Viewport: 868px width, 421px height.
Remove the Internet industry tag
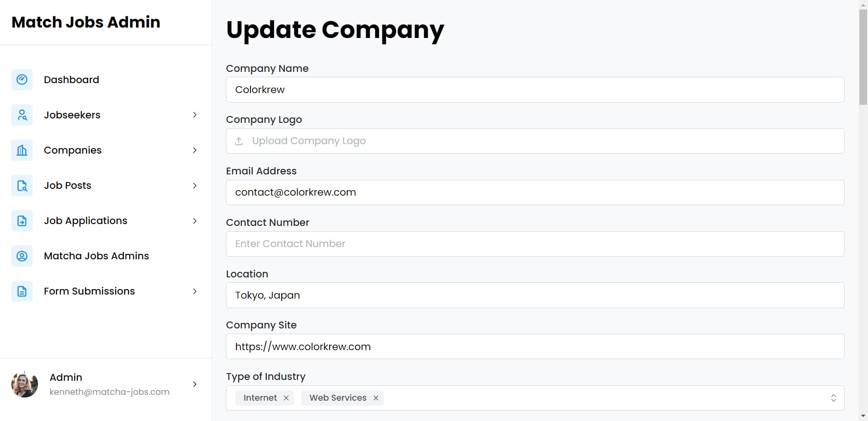pos(286,398)
